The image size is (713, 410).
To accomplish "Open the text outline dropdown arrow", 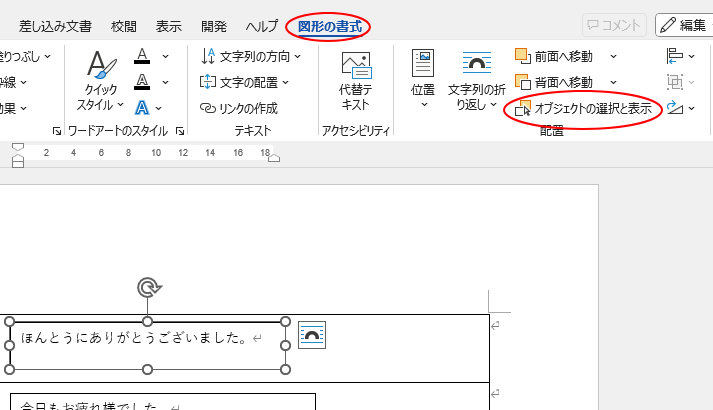I will tap(166, 82).
